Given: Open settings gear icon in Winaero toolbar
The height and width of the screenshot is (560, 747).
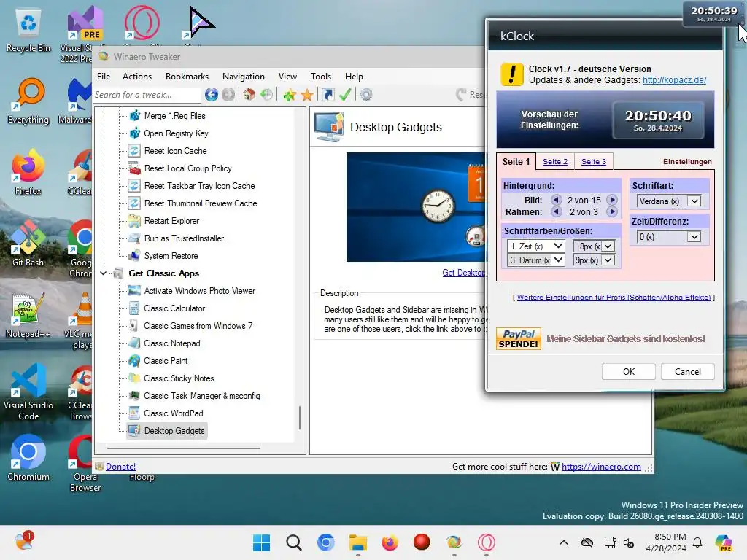Looking at the screenshot, I should (x=366, y=95).
